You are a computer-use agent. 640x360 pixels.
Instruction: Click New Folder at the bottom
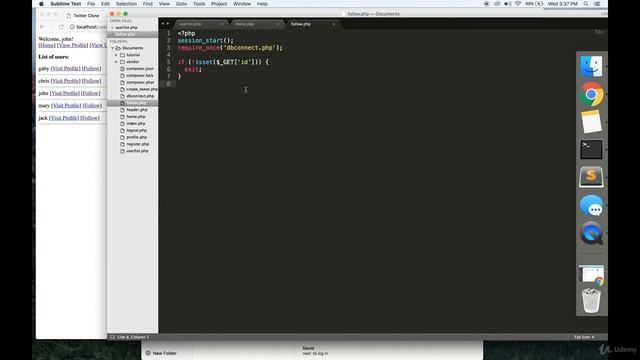161,353
